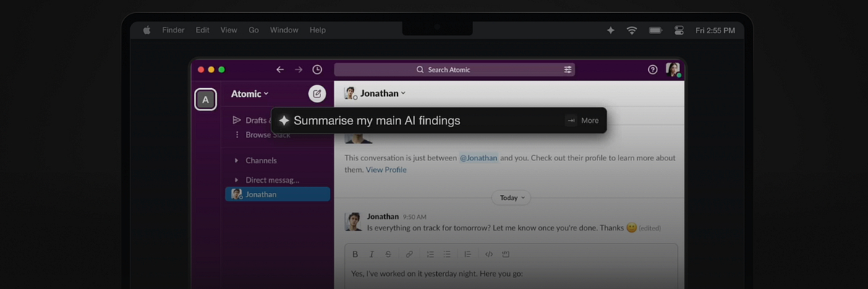
Task: Open the Apple menu
Action: click(x=147, y=30)
